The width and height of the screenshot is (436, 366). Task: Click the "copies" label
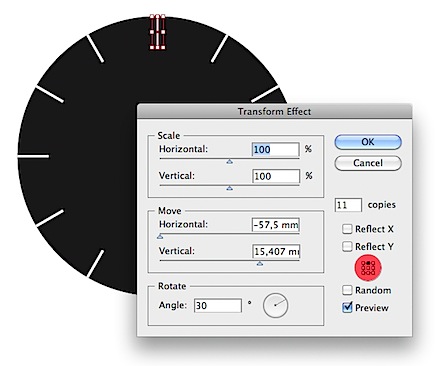coord(382,205)
